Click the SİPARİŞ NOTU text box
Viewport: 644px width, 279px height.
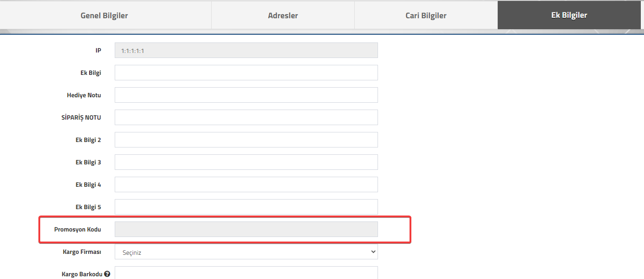click(246, 117)
